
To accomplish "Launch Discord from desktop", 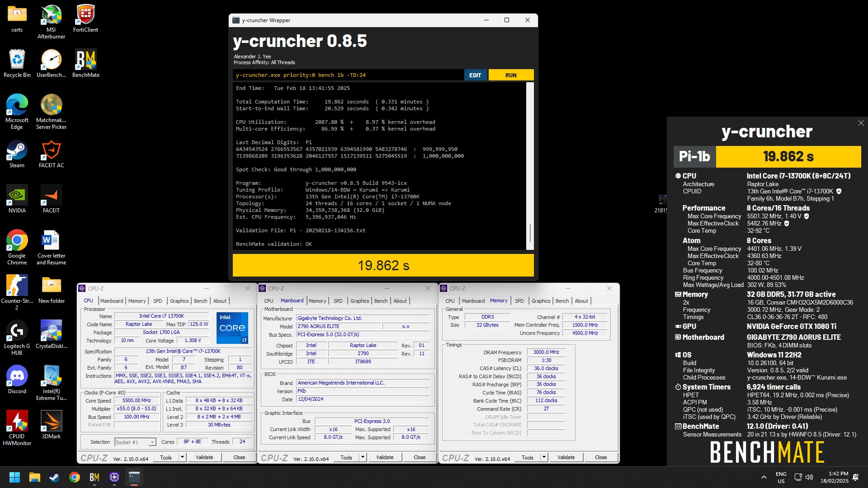I will pyautogui.click(x=17, y=380).
